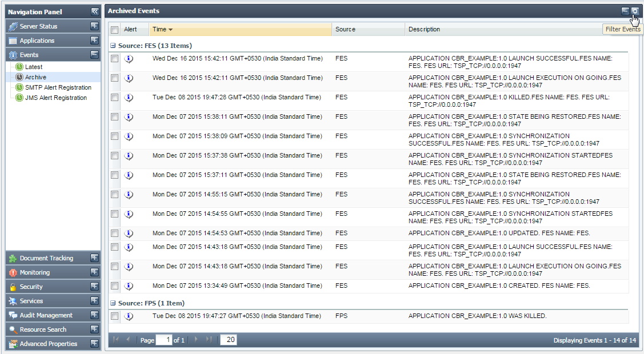Click the alert icon in the FPS event row
This screenshot has width=644, height=354.
(x=129, y=316)
